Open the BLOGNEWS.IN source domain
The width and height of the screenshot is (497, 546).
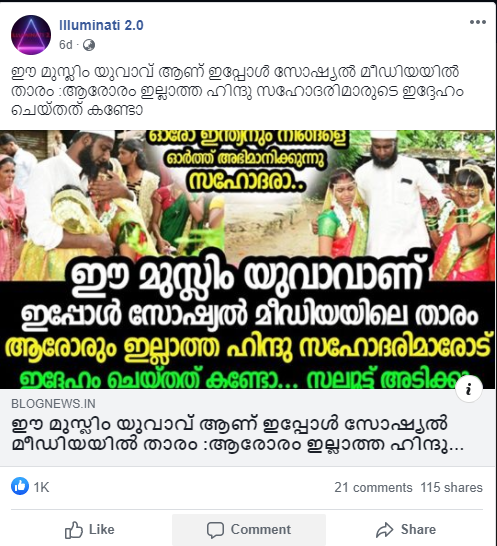point(53,404)
